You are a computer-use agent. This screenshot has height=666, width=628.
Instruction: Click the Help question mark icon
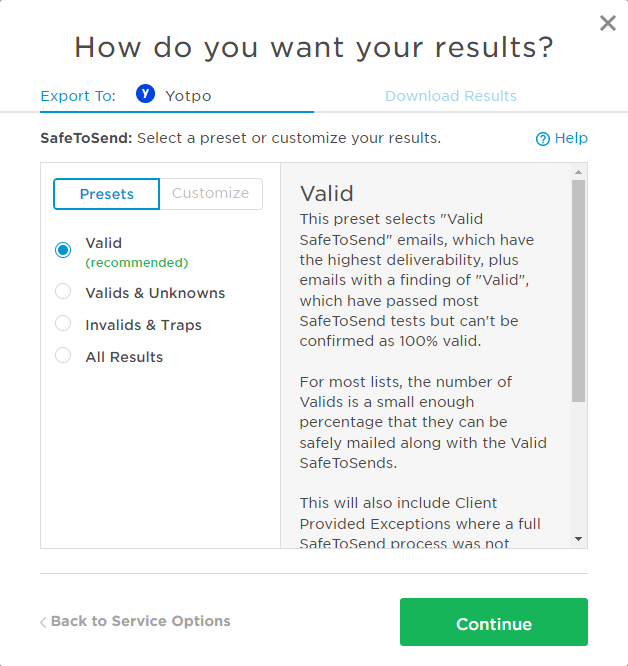point(543,139)
